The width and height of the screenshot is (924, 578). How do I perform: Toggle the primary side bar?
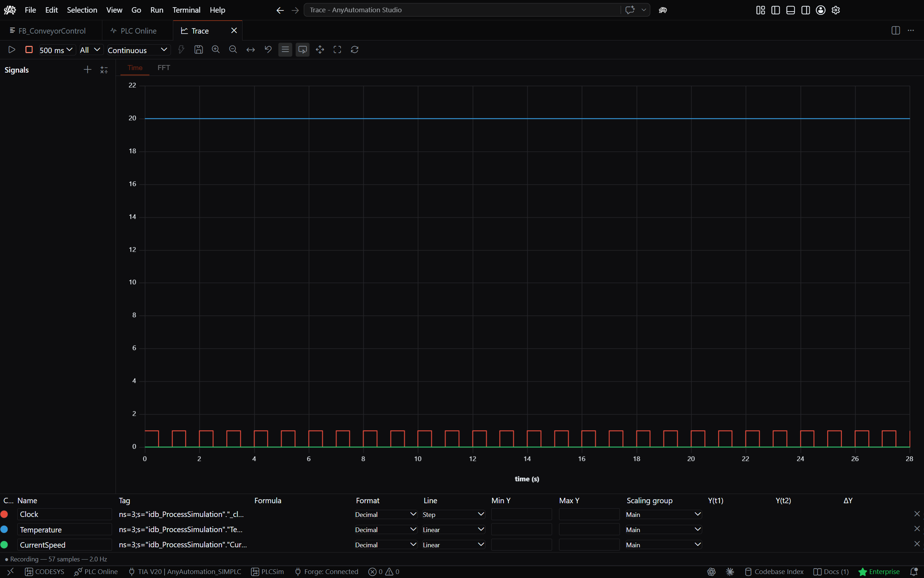point(775,10)
